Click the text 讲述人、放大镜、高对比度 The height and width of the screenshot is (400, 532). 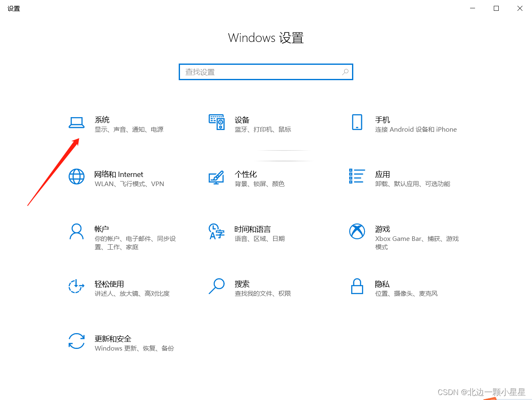point(132,294)
